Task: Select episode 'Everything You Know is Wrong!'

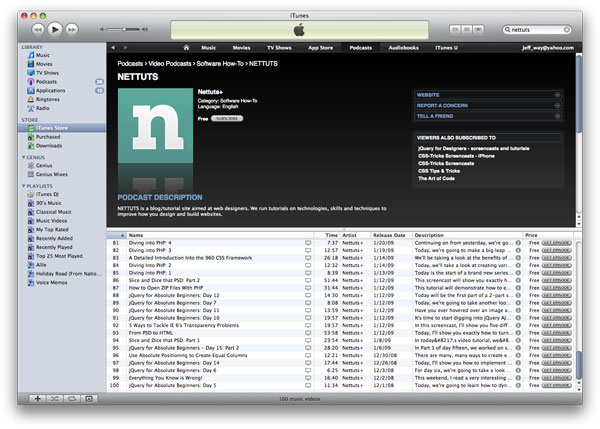Action: pos(165,378)
